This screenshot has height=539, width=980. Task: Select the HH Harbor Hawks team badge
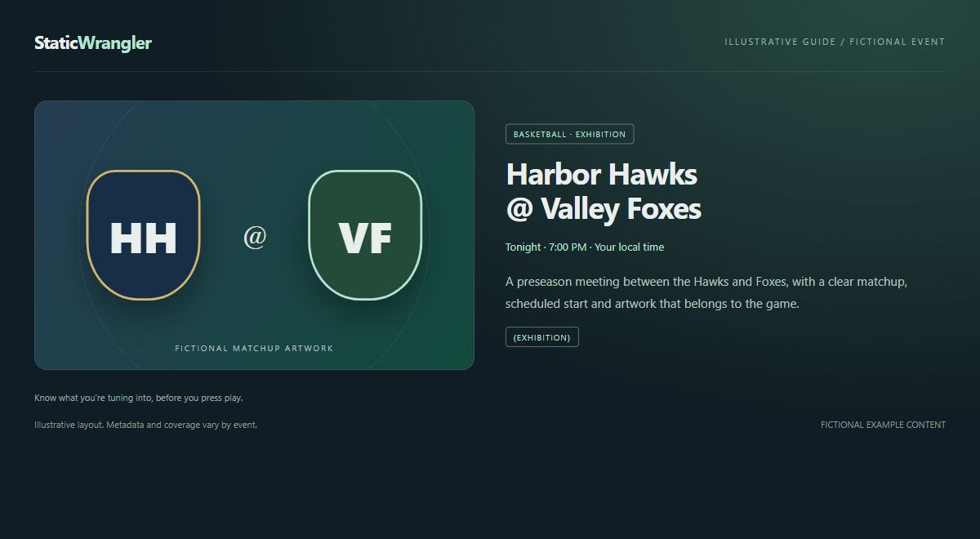pos(144,235)
